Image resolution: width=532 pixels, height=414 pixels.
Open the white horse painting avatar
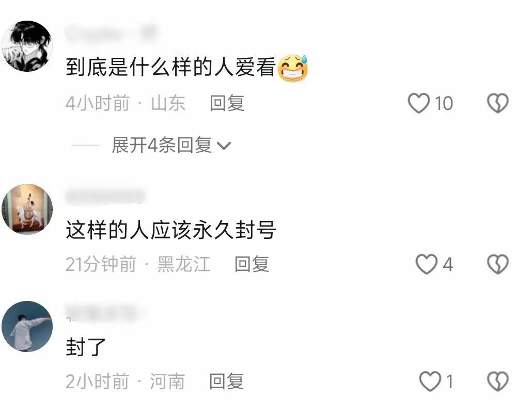click(x=27, y=209)
